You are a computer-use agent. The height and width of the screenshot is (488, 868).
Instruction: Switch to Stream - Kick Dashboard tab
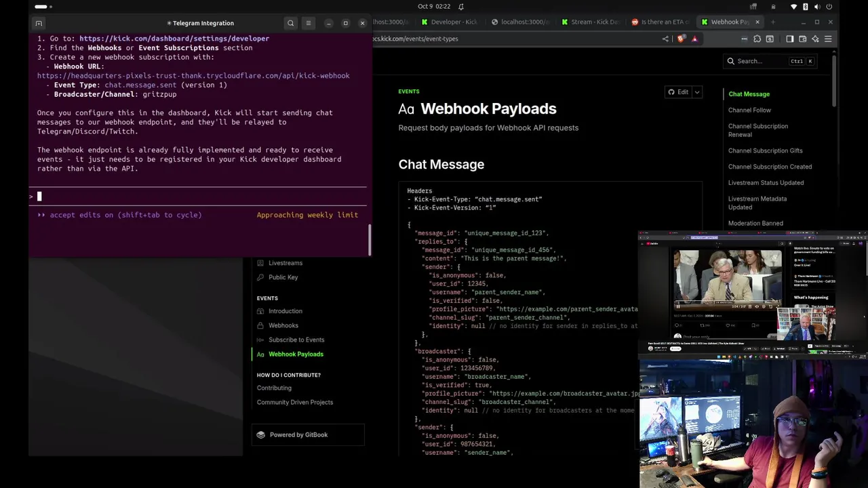[590, 22]
